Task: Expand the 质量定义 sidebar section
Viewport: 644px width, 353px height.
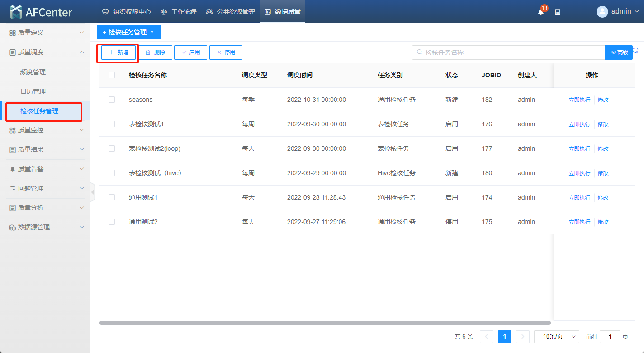Action: click(x=45, y=33)
